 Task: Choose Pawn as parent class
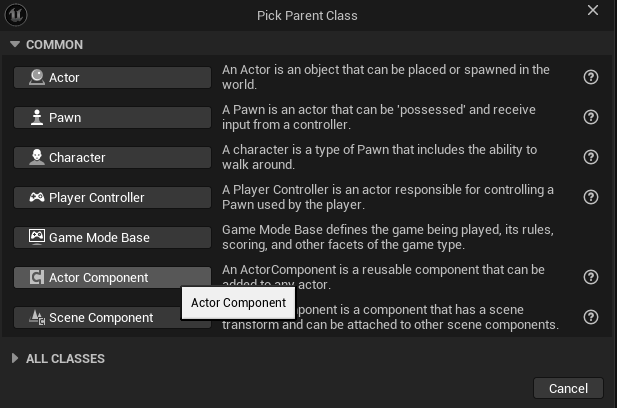point(112,117)
